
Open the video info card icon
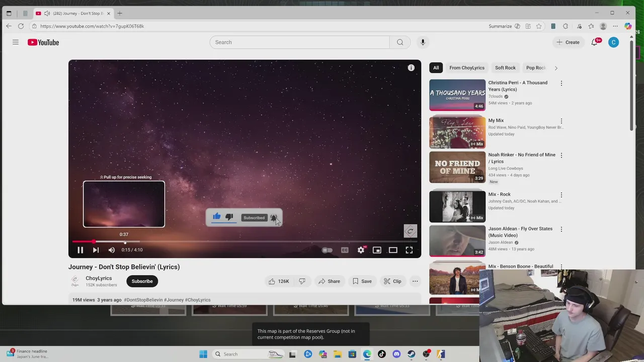coord(411,68)
